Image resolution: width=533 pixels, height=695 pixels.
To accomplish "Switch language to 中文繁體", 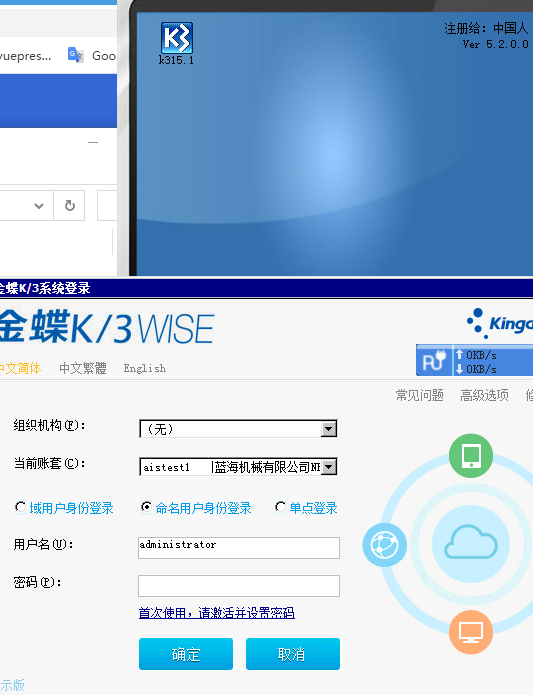I will [83, 368].
